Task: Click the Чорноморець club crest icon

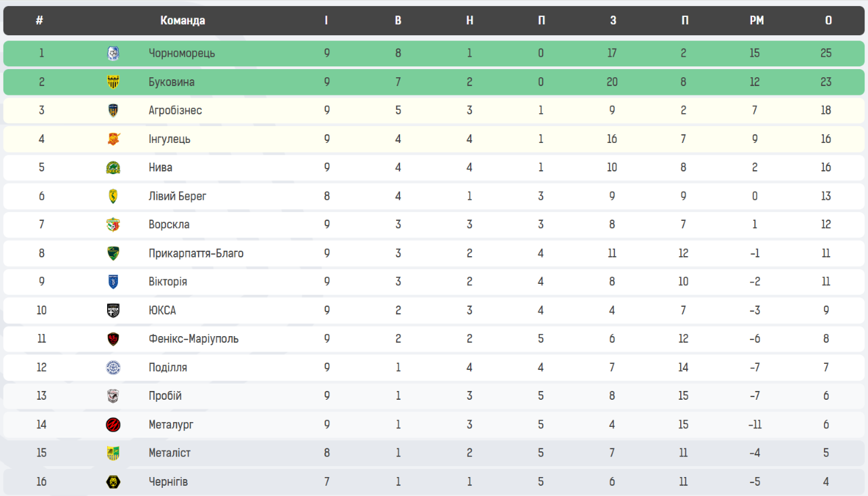Action: (113, 53)
